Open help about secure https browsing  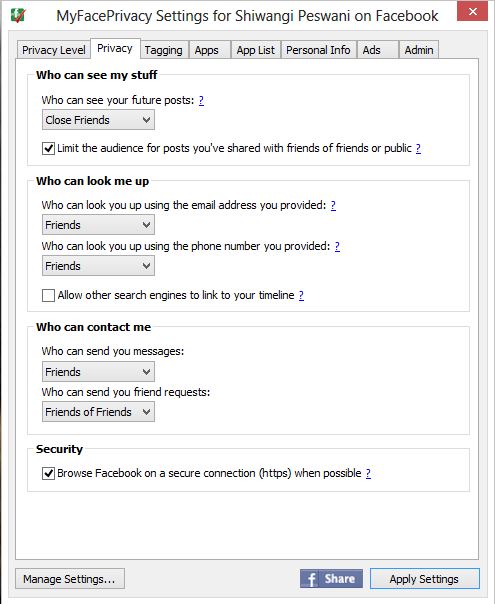coord(368,473)
